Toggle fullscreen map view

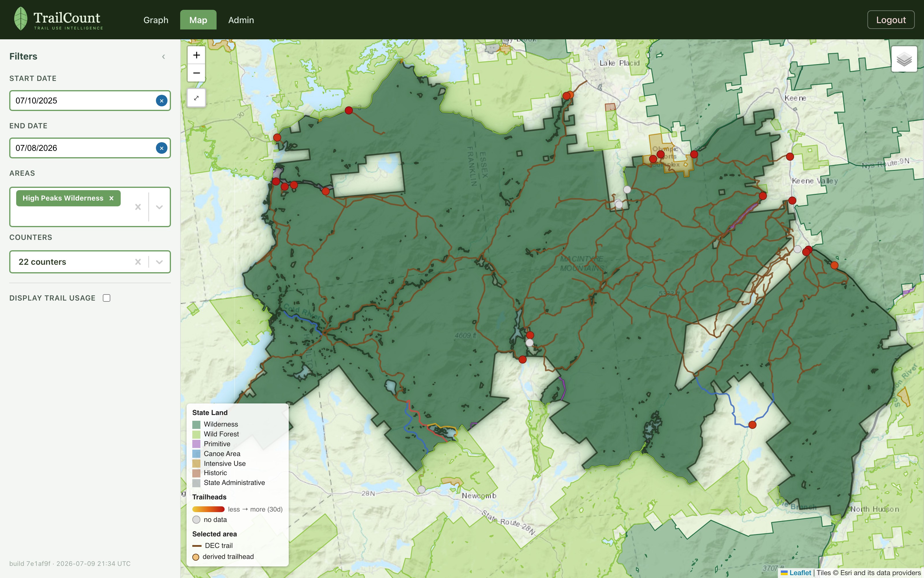[x=196, y=98]
